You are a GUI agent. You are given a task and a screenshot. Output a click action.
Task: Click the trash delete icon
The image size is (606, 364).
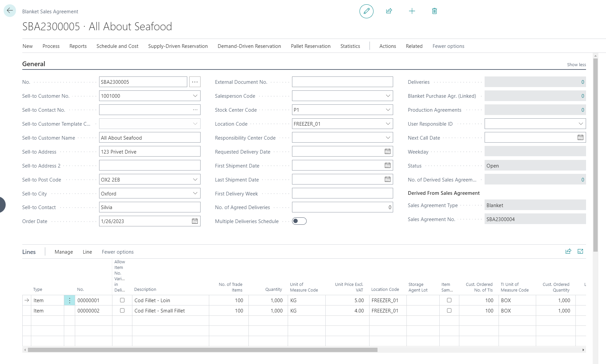(x=434, y=11)
